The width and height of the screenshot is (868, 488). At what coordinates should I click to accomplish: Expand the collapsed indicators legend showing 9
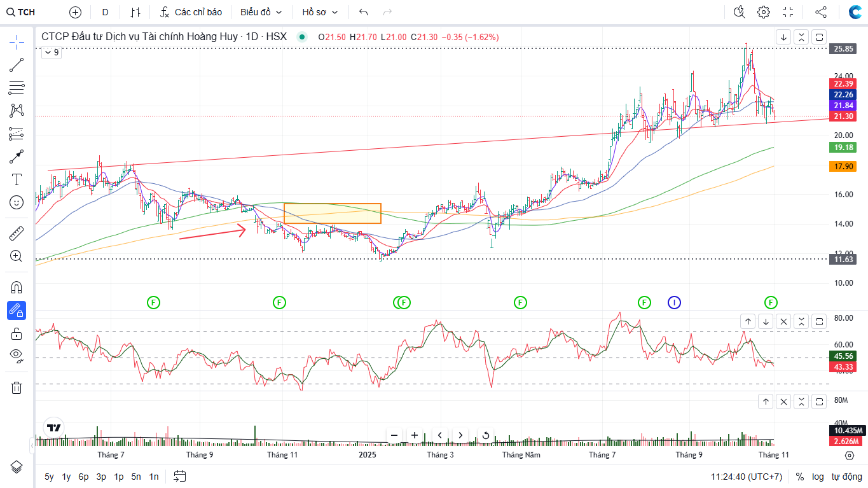(x=52, y=53)
